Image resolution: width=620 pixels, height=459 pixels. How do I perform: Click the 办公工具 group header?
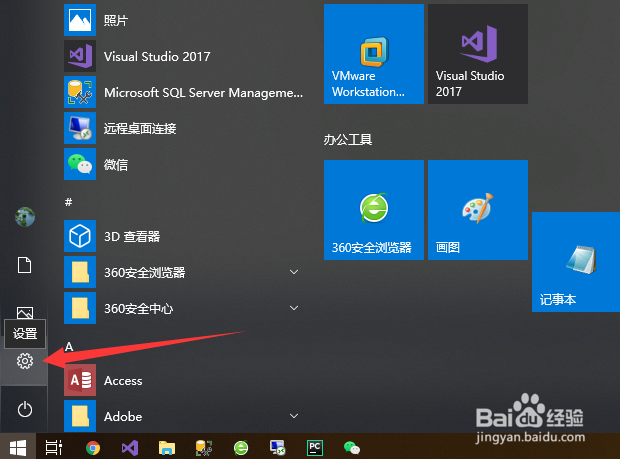(x=348, y=140)
